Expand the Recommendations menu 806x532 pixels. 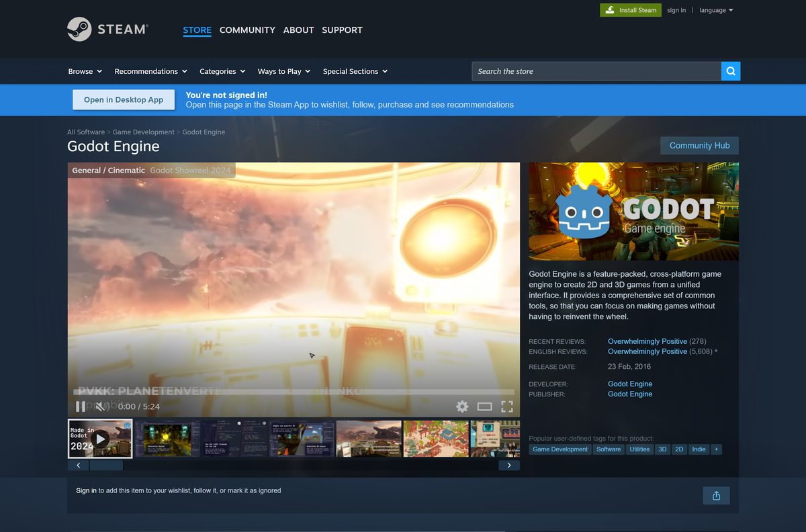tap(151, 71)
